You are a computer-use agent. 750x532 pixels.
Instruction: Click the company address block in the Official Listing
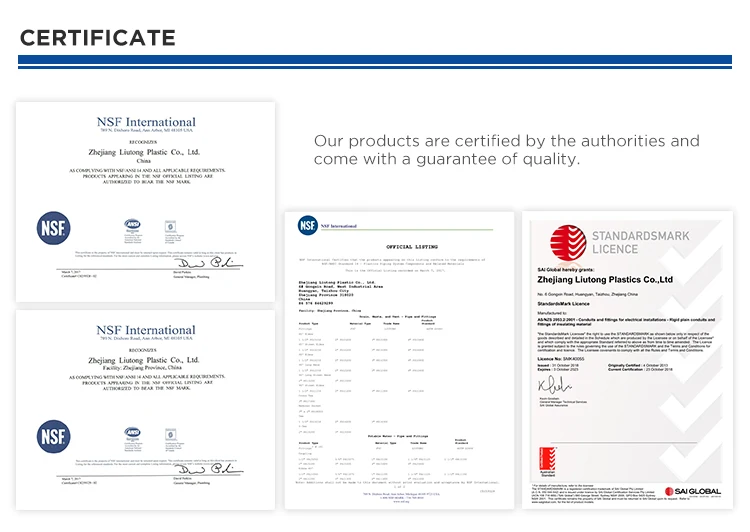click(341, 293)
